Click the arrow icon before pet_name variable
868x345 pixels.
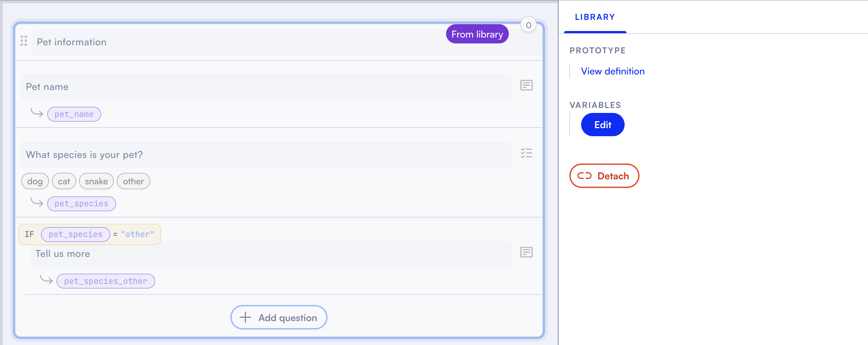[x=37, y=113]
